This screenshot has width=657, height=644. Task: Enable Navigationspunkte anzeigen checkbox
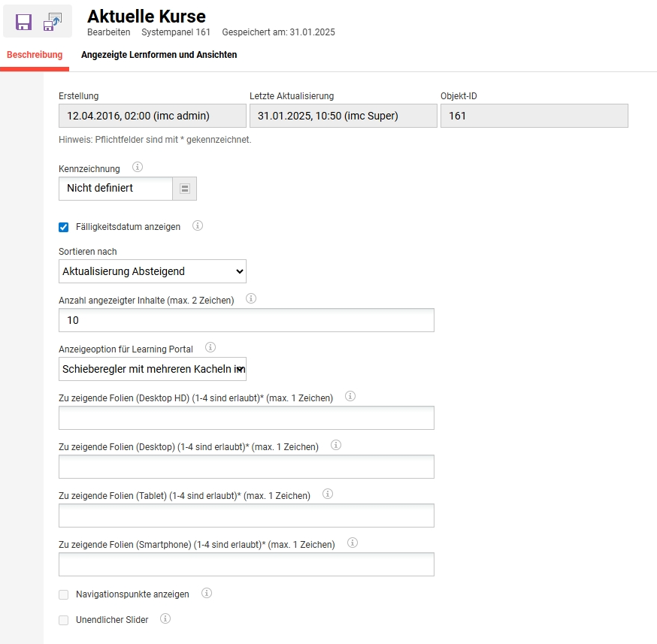pos(64,594)
